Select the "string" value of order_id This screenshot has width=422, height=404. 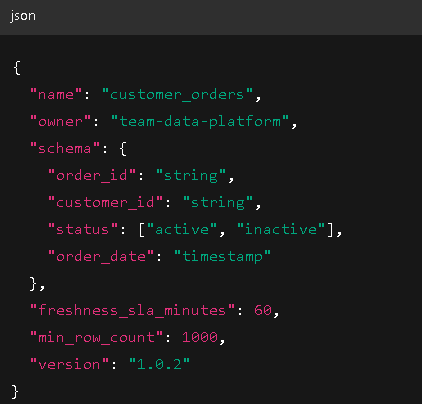(x=191, y=175)
